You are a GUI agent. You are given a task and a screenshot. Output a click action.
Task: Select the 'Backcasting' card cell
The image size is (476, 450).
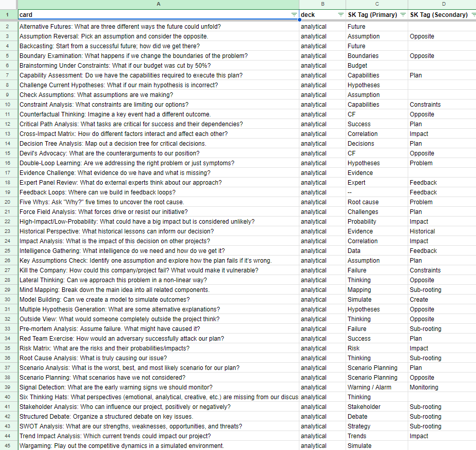159,46
